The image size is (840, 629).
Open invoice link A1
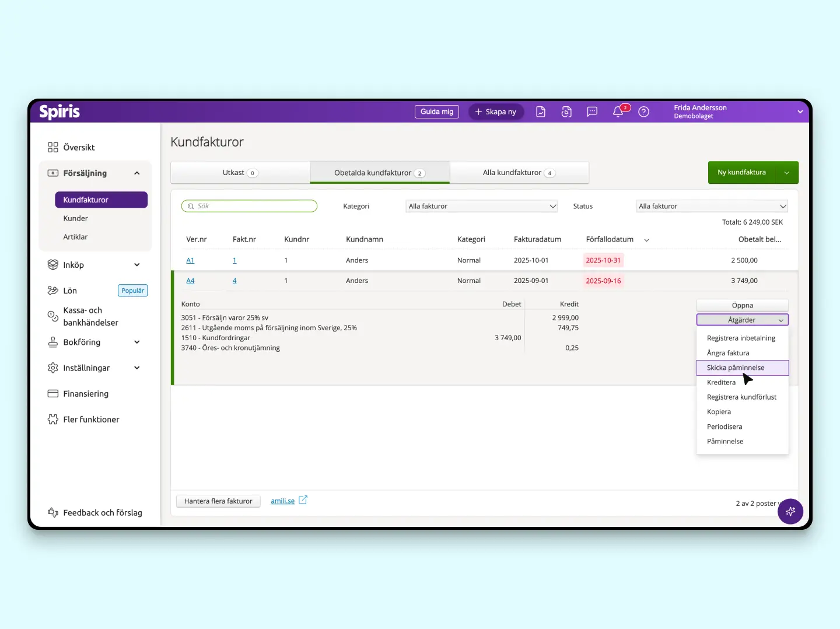pyautogui.click(x=190, y=261)
